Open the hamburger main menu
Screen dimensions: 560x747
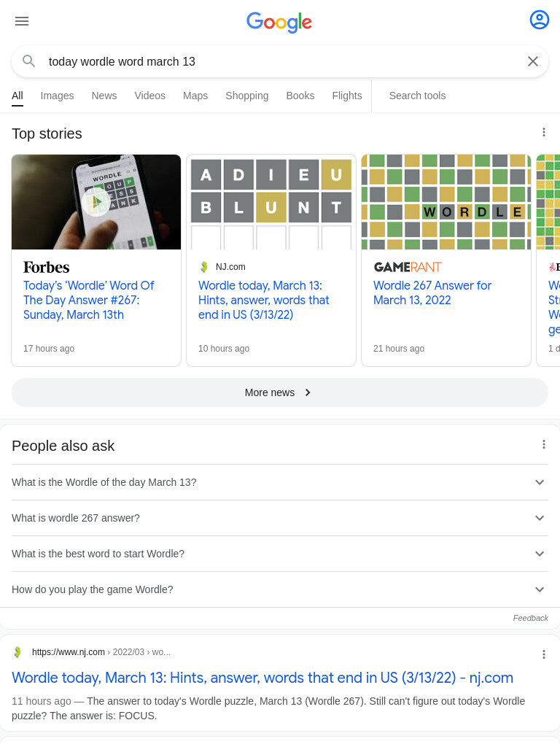coord(22,21)
